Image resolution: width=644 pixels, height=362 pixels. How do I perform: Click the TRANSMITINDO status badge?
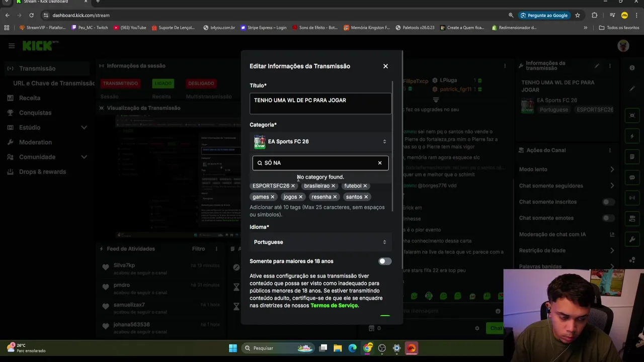[120, 83]
